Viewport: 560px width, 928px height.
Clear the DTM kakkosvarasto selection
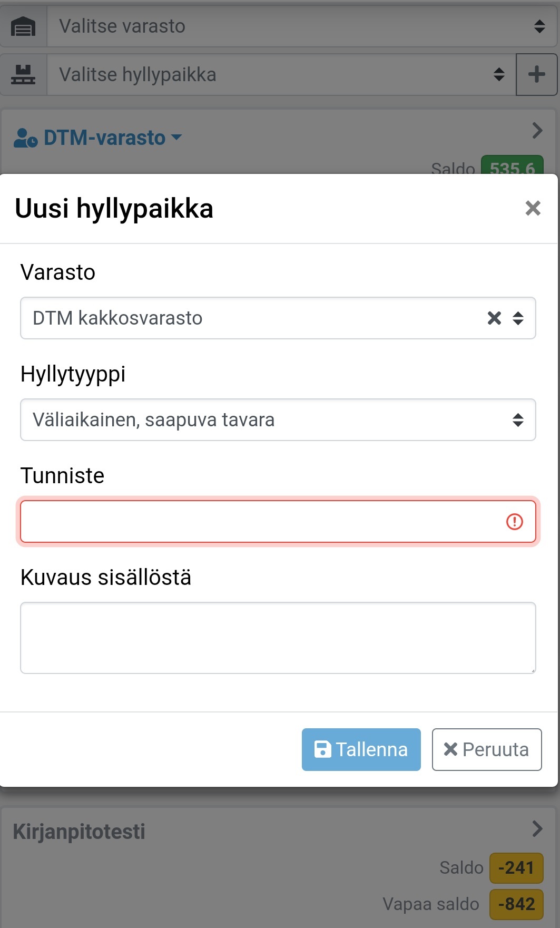click(494, 318)
